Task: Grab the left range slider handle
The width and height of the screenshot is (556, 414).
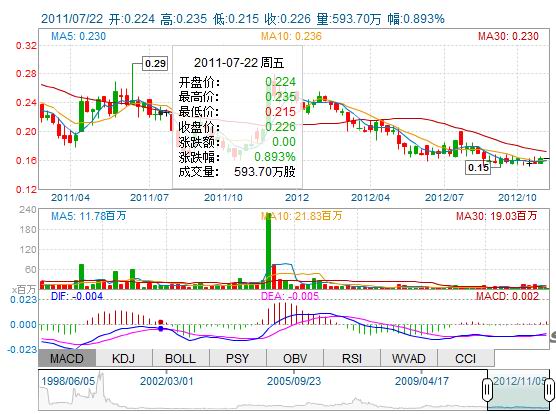Action: [488, 389]
